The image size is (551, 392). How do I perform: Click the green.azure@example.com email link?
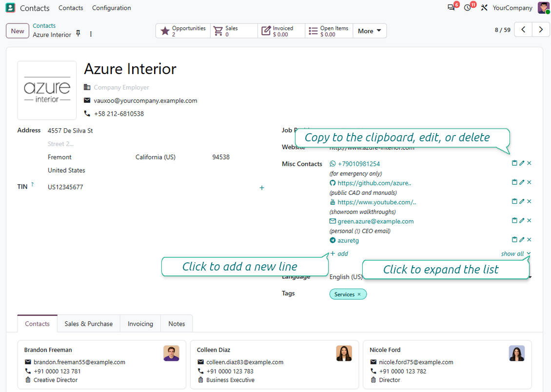click(x=375, y=221)
